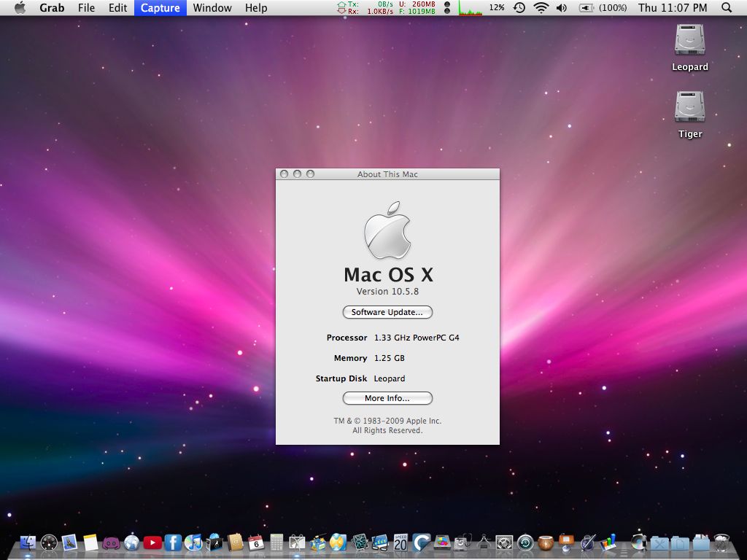The image size is (747, 560).
Task: Launch Time Machine from the Dock
Action: [x=525, y=542]
